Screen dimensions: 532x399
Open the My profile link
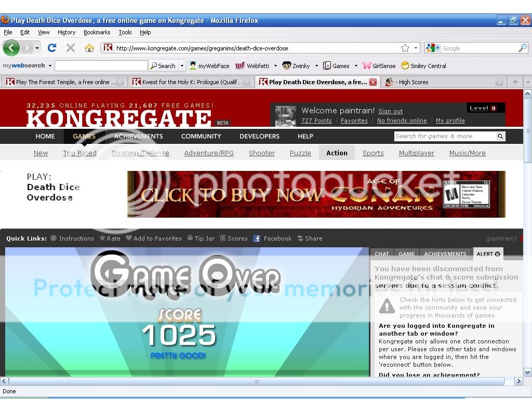click(450, 121)
